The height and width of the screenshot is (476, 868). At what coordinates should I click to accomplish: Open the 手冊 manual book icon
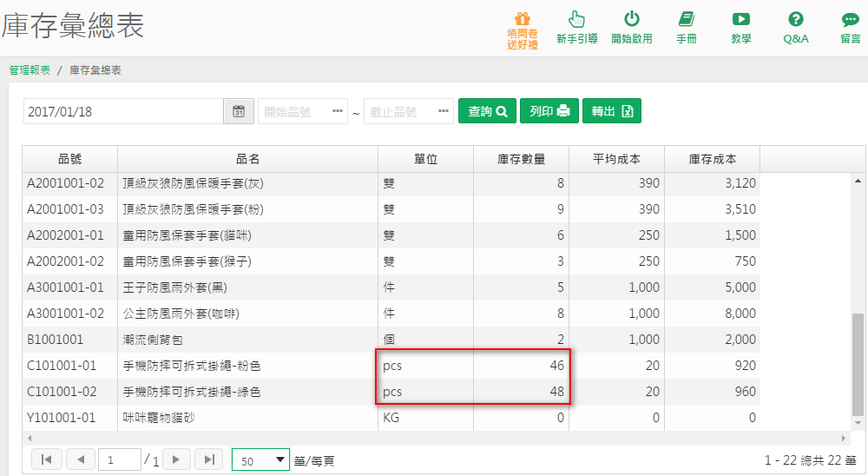[x=687, y=28]
